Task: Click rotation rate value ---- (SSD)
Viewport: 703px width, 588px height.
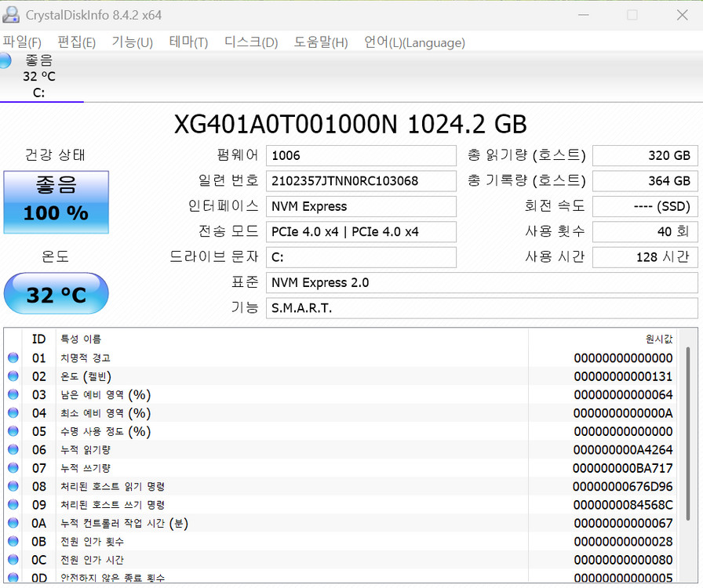Action: 645,207
